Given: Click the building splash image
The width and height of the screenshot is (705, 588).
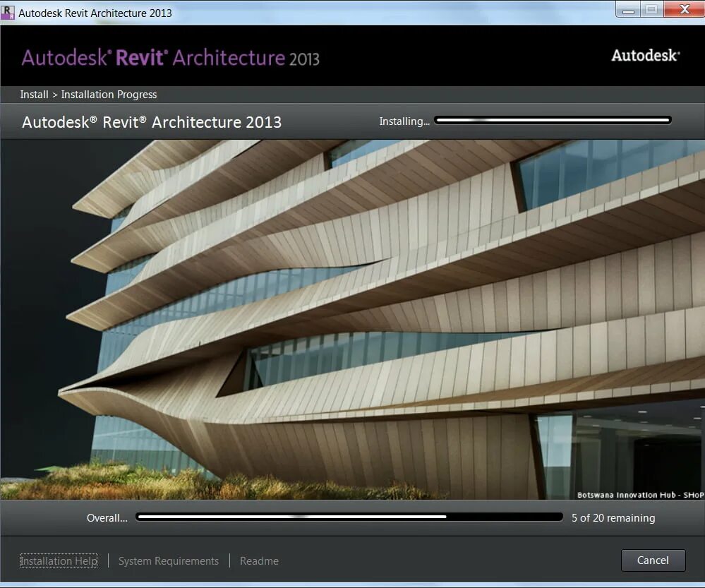Looking at the screenshot, I should click(x=353, y=320).
